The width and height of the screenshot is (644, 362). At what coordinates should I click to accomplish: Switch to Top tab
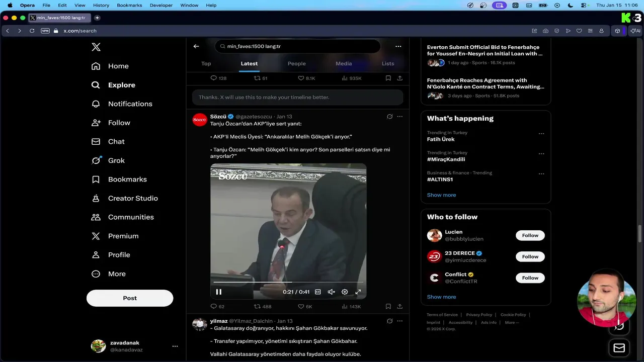pos(206,63)
